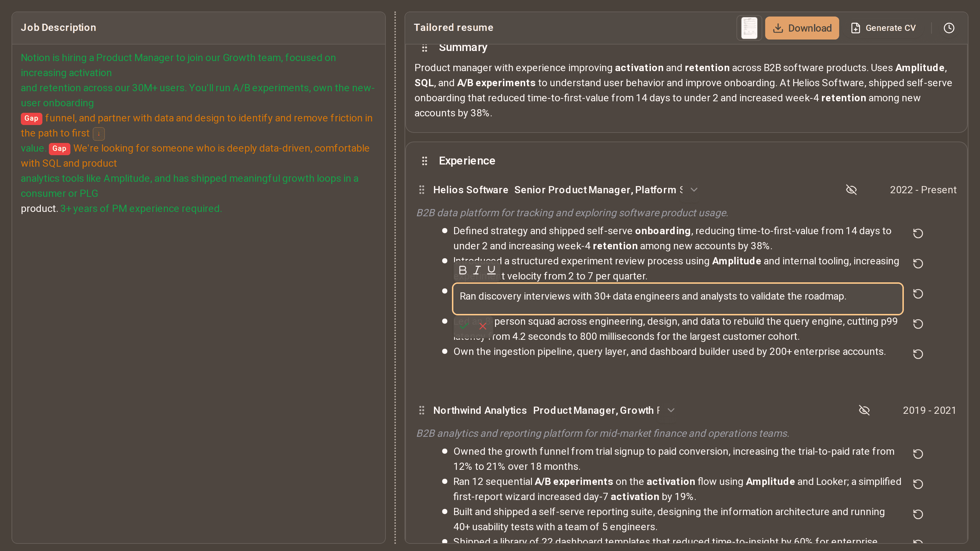Click the Helios B2B data platform description
This screenshot has height=551, width=980.
pos(572,213)
